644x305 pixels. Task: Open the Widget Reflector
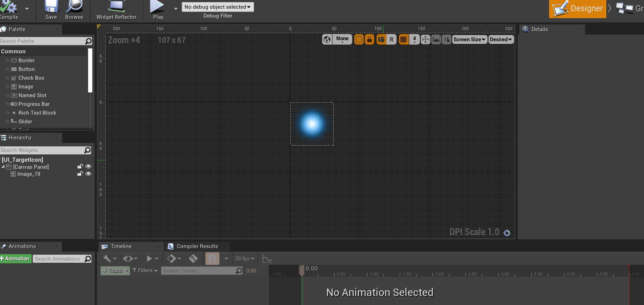116,10
